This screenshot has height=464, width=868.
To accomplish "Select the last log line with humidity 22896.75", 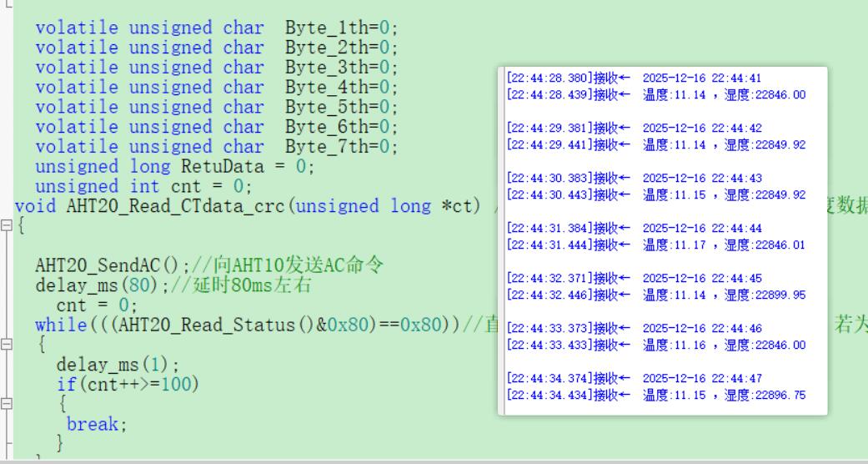I will [x=655, y=395].
